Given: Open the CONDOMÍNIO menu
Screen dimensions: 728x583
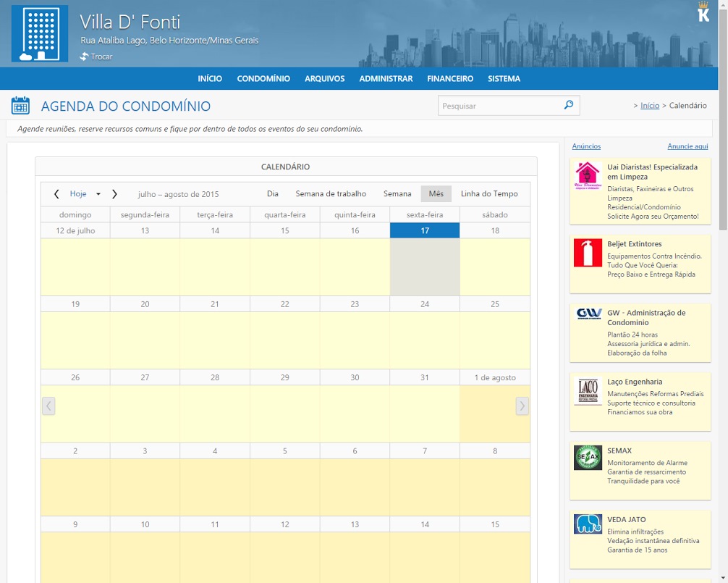Looking at the screenshot, I should (263, 79).
